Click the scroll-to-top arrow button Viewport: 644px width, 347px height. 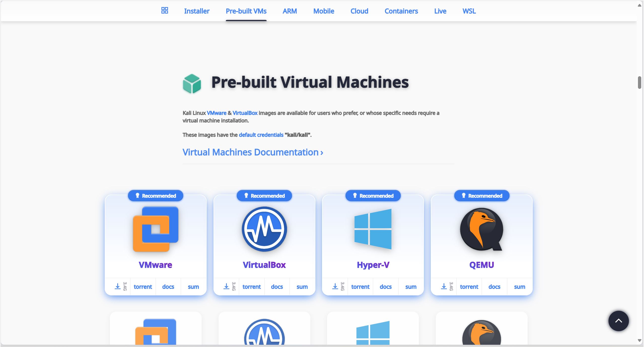point(618,321)
